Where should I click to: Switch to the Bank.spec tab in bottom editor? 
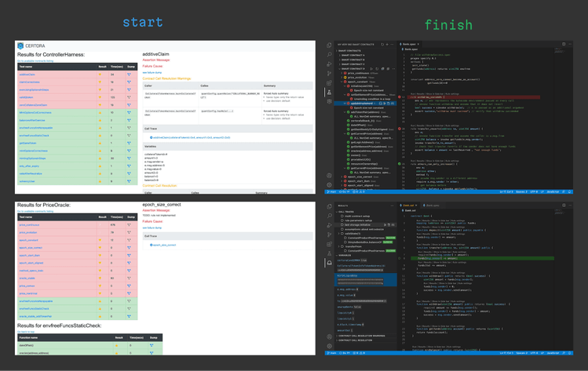point(431,206)
